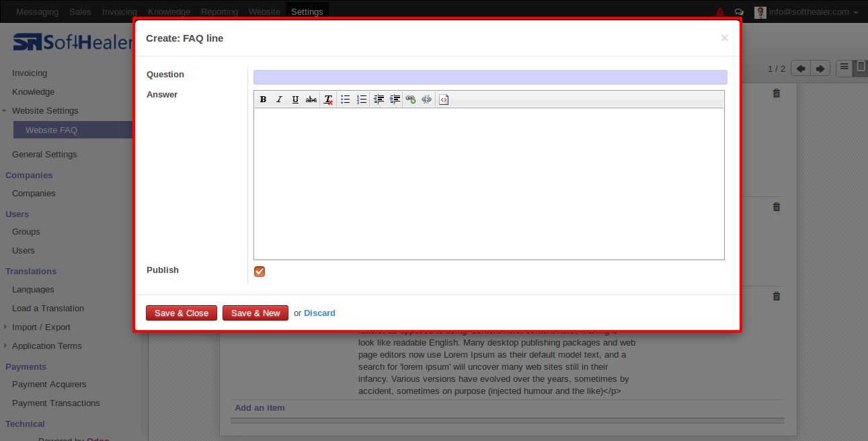Switch to list view icon
This screenshot has height=441, width=868.
844,67
